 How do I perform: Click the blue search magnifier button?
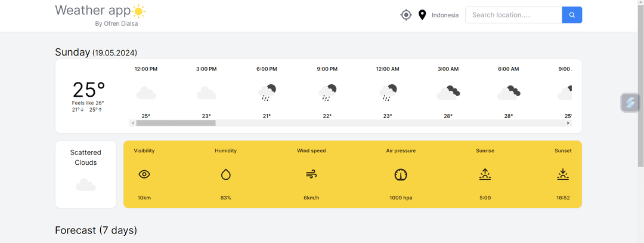click(572, 15)
